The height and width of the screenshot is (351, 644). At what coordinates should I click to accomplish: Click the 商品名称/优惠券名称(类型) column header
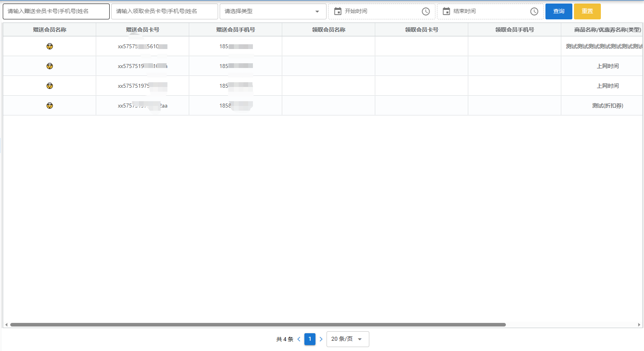click(602, 30)
